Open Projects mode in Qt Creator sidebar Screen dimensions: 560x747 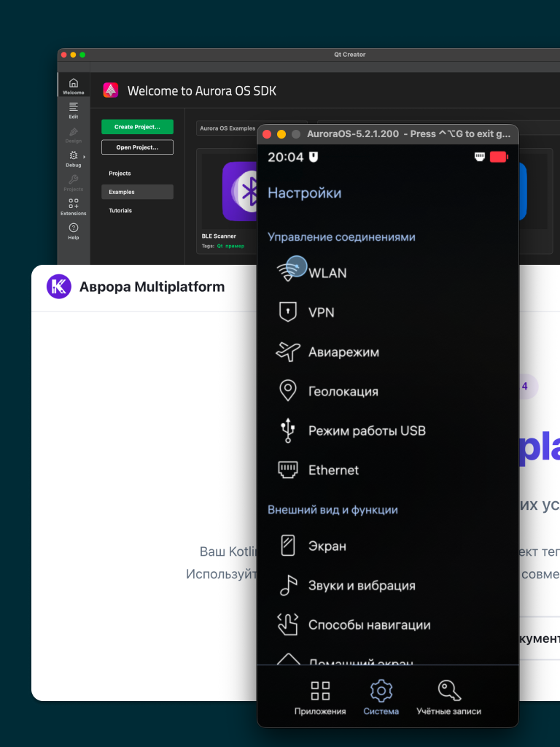click(x=74, y=183)
